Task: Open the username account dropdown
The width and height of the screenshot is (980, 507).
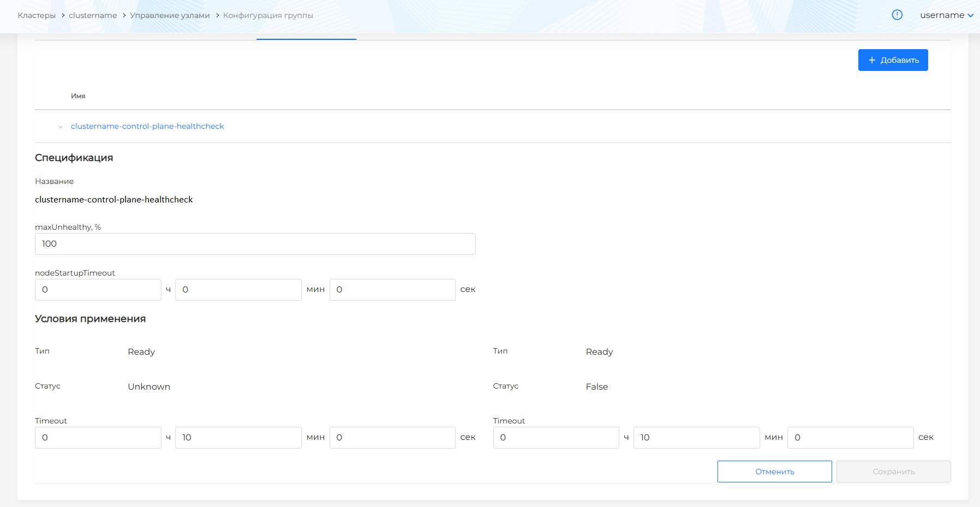Action: 946,15
